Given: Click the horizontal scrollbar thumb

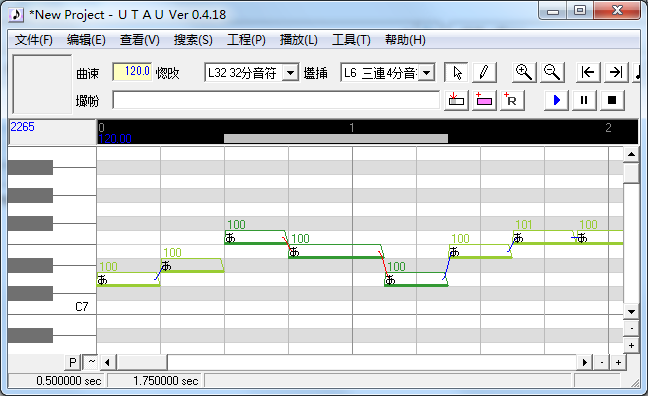Looking at the screenshot, I should [x=142, y=363].
